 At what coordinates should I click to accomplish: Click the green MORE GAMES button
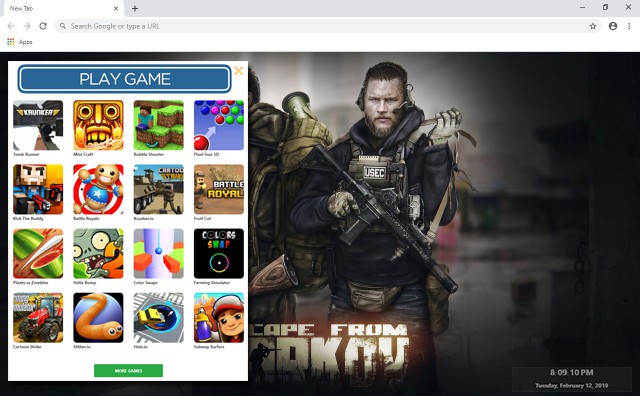(128, 371)
